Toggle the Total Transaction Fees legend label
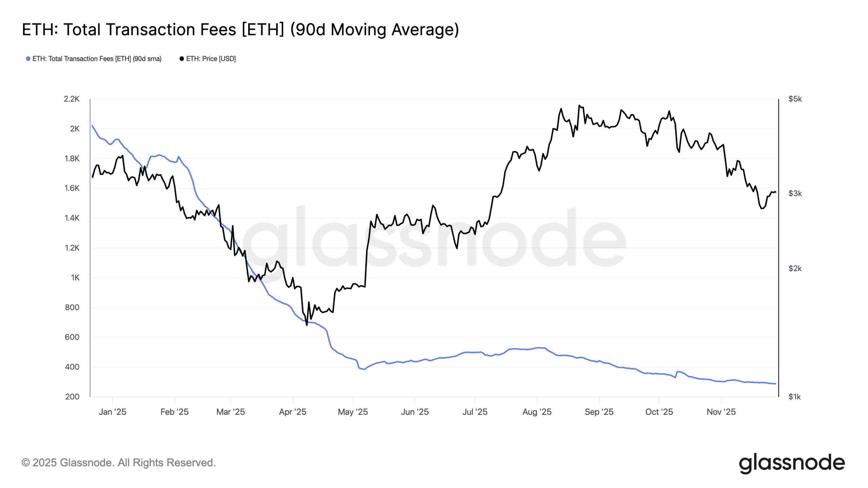 (97, 59)
